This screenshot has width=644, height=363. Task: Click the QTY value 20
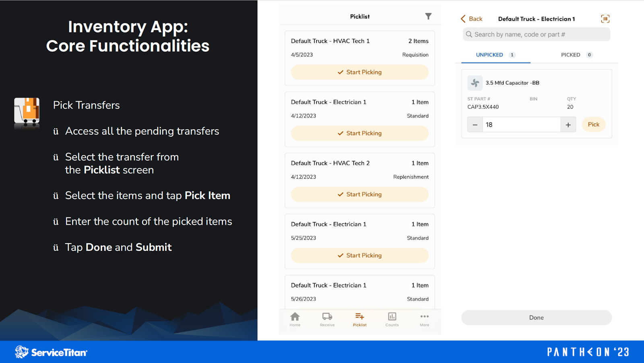click(x=570, y=107)
